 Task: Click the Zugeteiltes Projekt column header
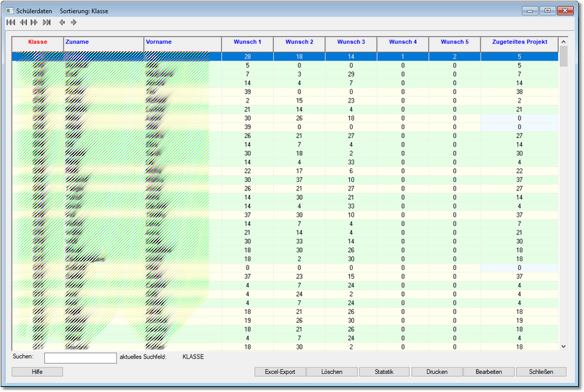pyautogui.click(x=519, y=42)
